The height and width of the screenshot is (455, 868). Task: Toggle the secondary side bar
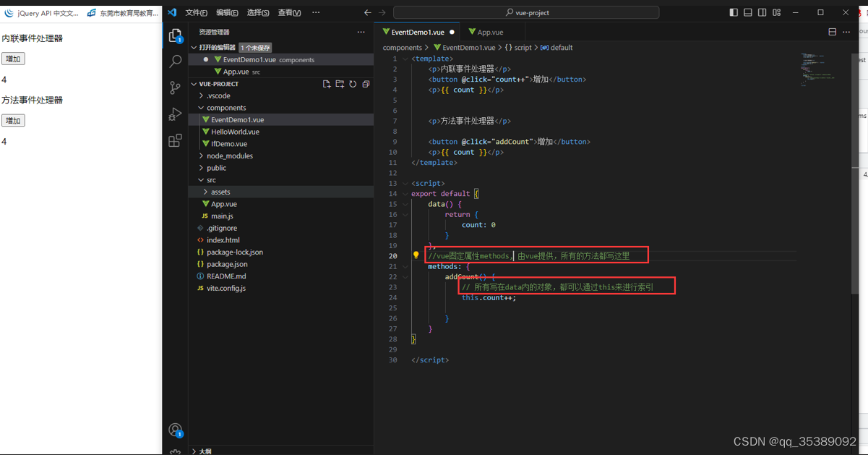pyautogui.click(x=762, y=12)
